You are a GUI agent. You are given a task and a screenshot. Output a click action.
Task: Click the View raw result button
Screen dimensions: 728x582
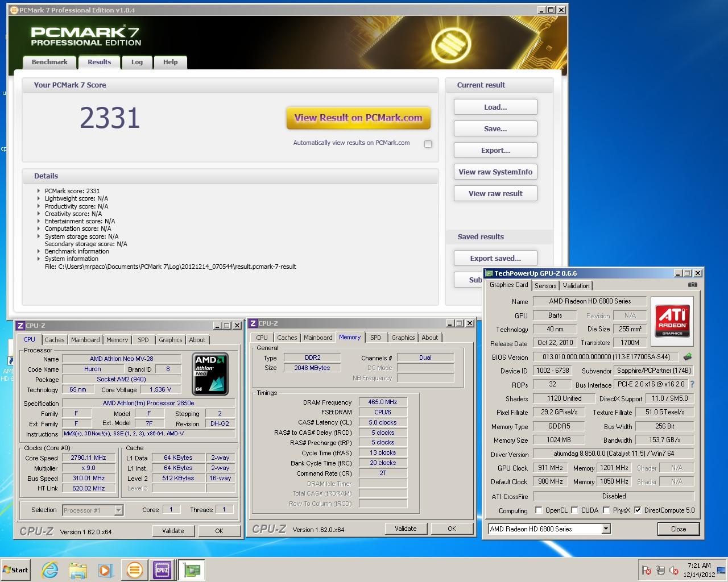tap(495, 193)
